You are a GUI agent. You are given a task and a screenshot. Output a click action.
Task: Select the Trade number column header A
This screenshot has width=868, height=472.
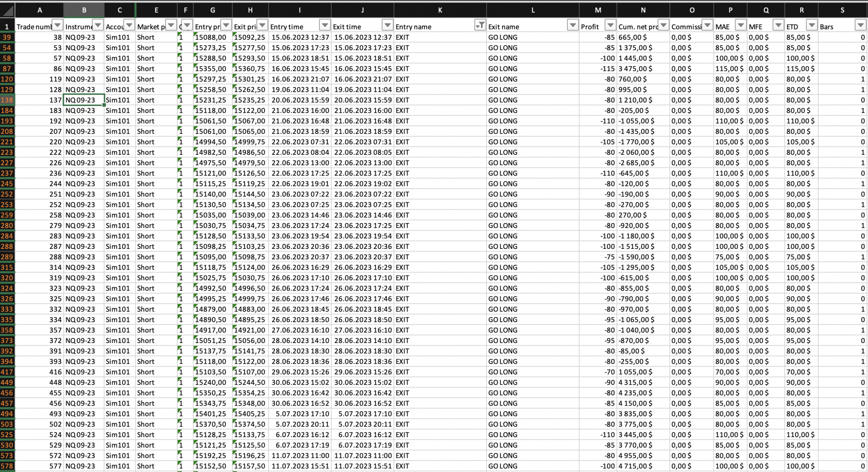[40, 10]
